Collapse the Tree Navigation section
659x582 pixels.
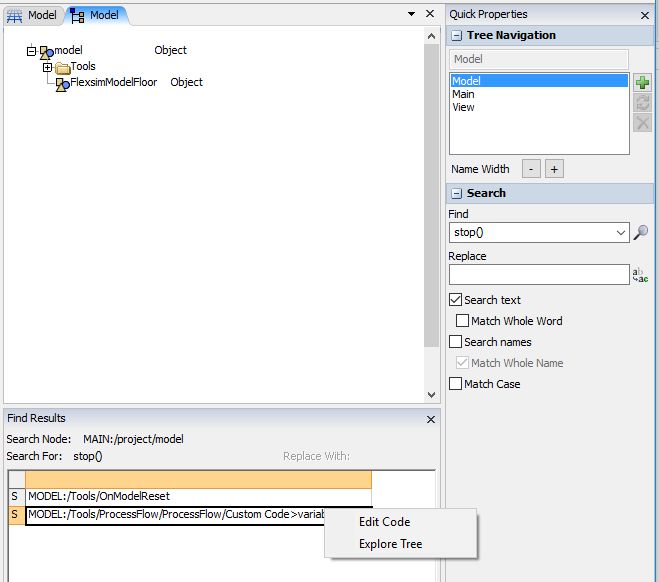click(456, 36)
